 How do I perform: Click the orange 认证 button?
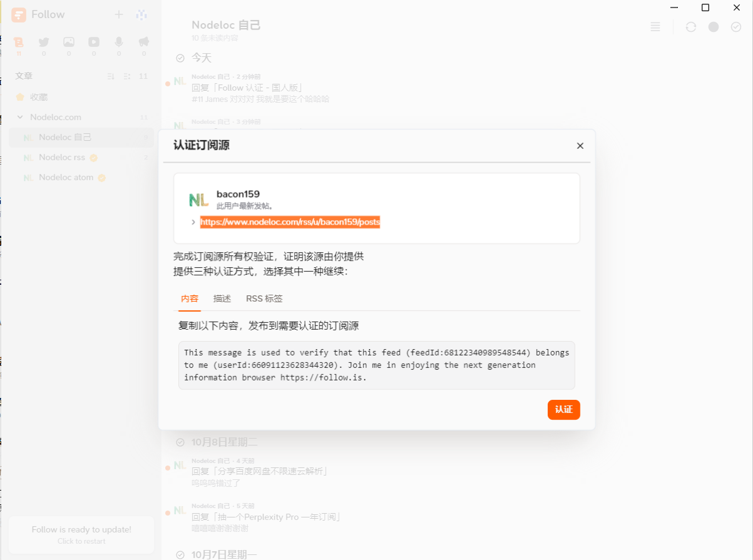click(x=564, y=409)
